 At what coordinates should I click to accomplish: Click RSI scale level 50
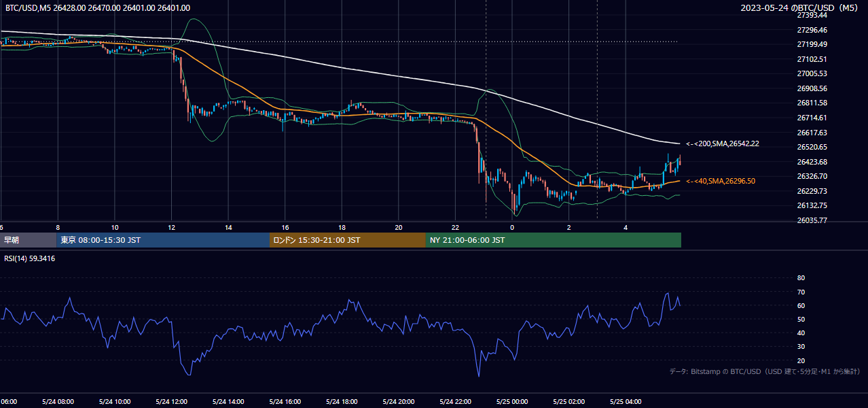coord(801,319)
